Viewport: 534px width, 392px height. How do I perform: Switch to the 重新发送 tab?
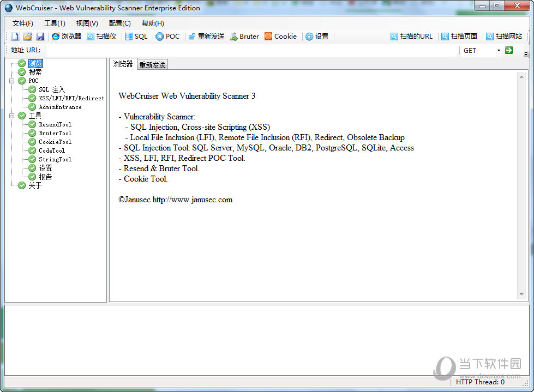click(x=152, y=65)
